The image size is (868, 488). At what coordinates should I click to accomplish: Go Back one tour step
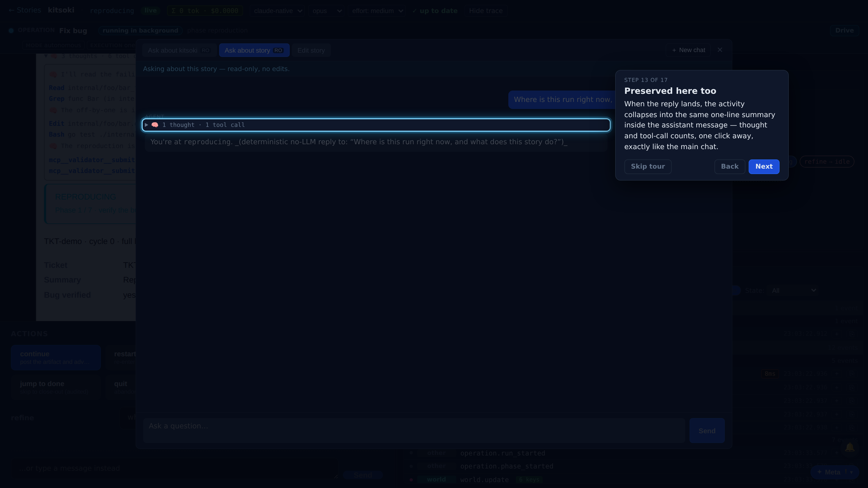(x=729, y=167)
